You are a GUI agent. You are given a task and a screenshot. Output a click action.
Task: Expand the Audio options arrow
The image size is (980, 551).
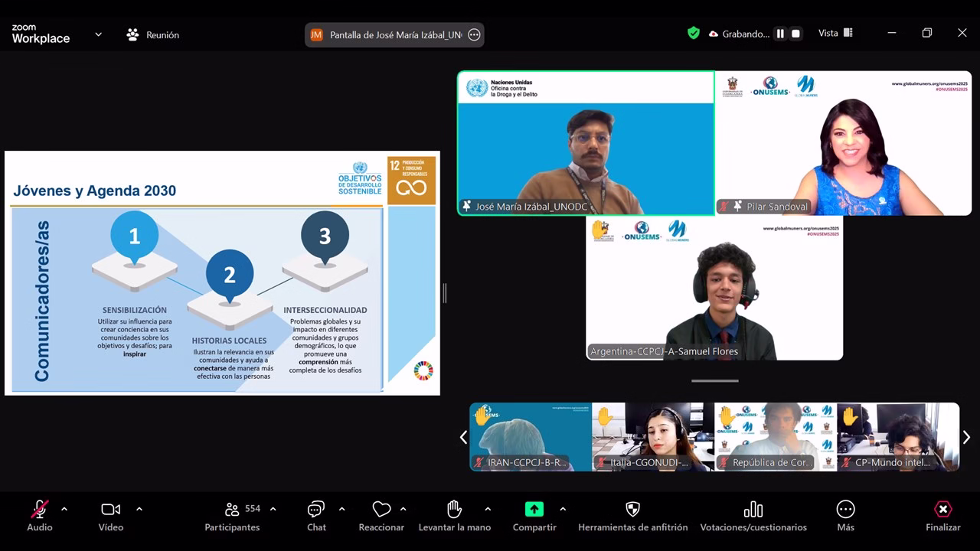pyautogui.click(x=64, y=509)
